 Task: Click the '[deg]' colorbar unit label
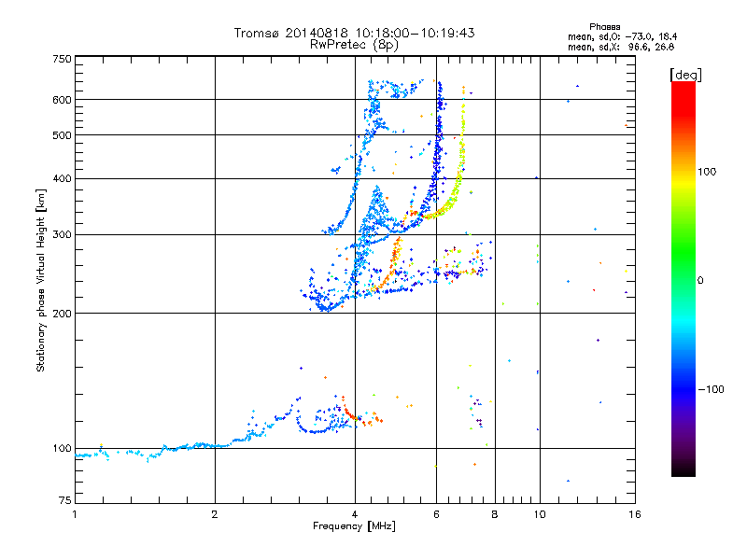685,75
